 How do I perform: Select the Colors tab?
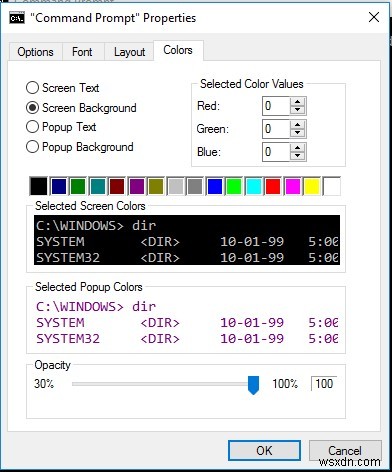coord(178,50)
